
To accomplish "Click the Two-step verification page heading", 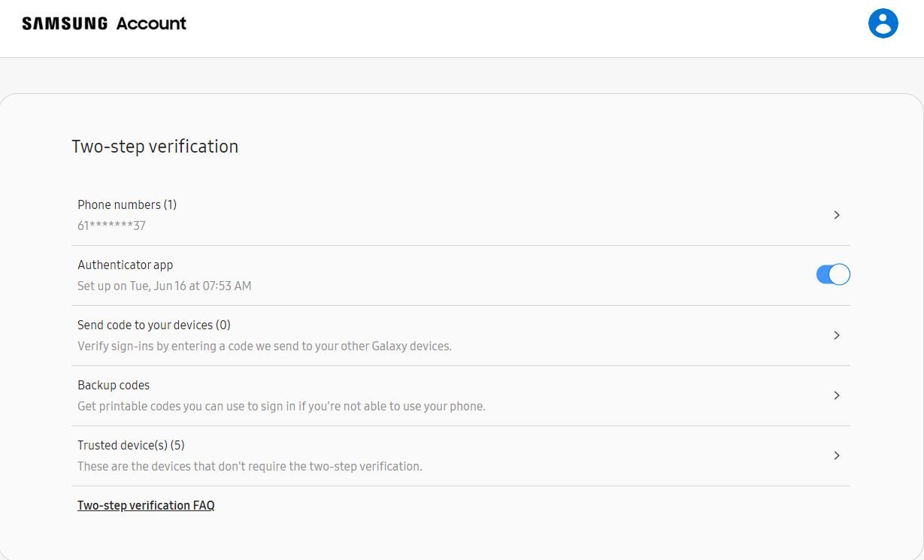I will pos(155,147).
